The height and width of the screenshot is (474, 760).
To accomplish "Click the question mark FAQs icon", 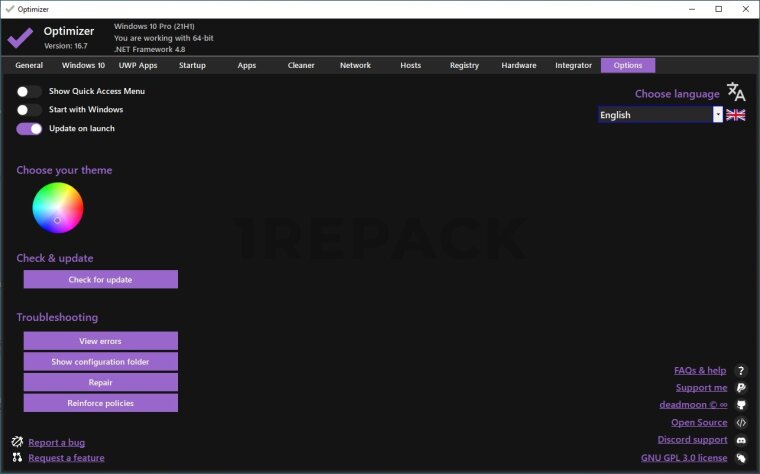I will click(741, 370).
